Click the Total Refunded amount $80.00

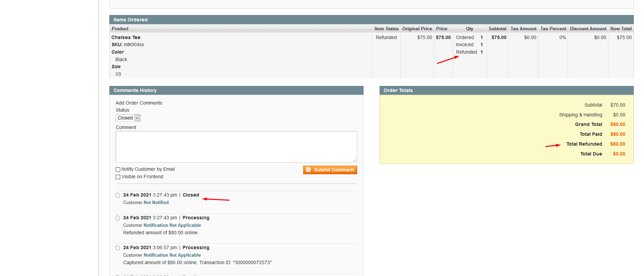(x=618, y=144)
